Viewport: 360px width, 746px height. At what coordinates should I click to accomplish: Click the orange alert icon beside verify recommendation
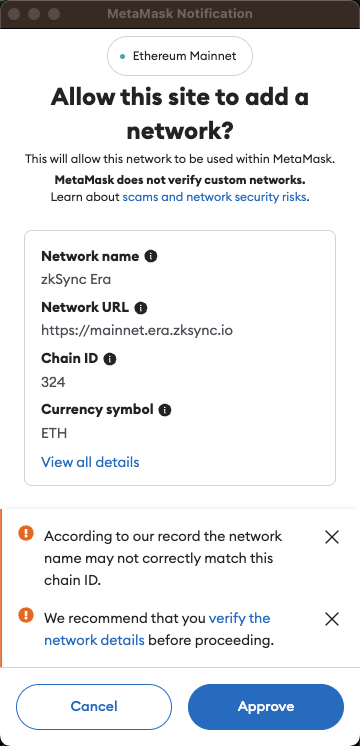coord(26,615)
